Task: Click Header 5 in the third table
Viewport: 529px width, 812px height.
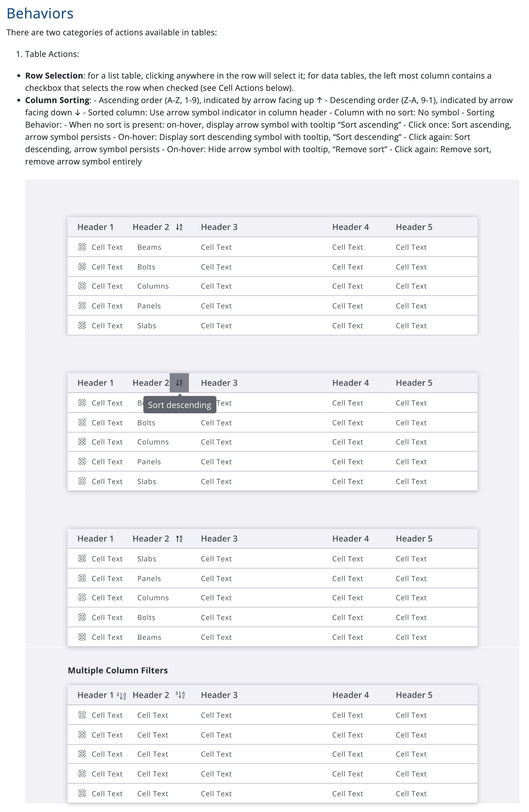Action: click(x=414, y=539)
